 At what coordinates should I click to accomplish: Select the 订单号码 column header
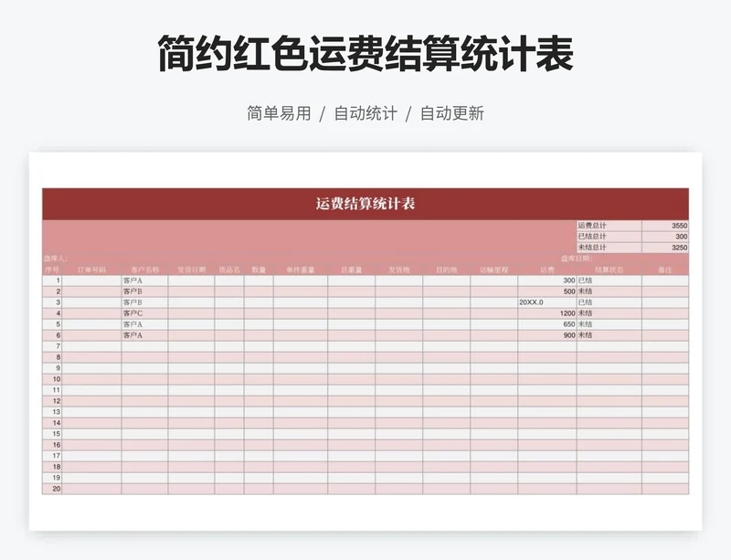(92, 269)
